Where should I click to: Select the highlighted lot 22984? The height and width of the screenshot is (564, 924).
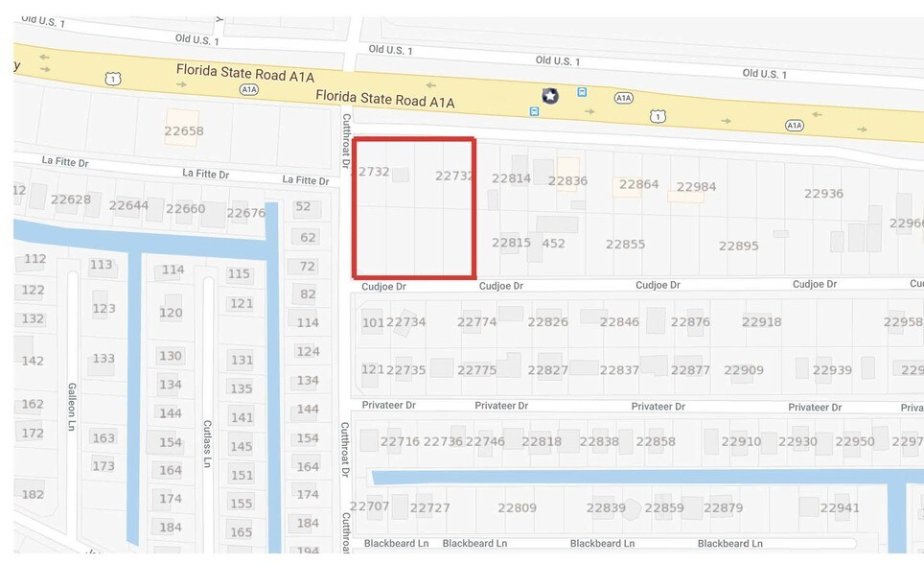pos(696,187)
